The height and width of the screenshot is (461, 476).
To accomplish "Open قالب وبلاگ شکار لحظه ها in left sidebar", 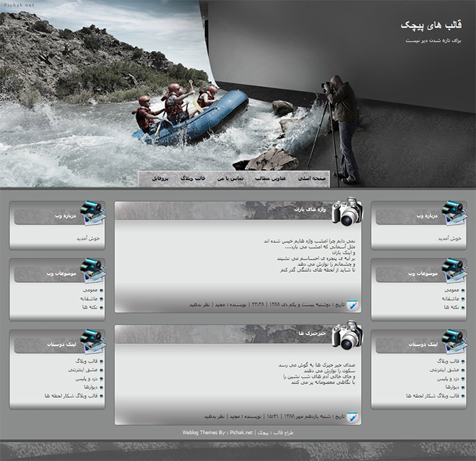I will (x=71, y=396).
